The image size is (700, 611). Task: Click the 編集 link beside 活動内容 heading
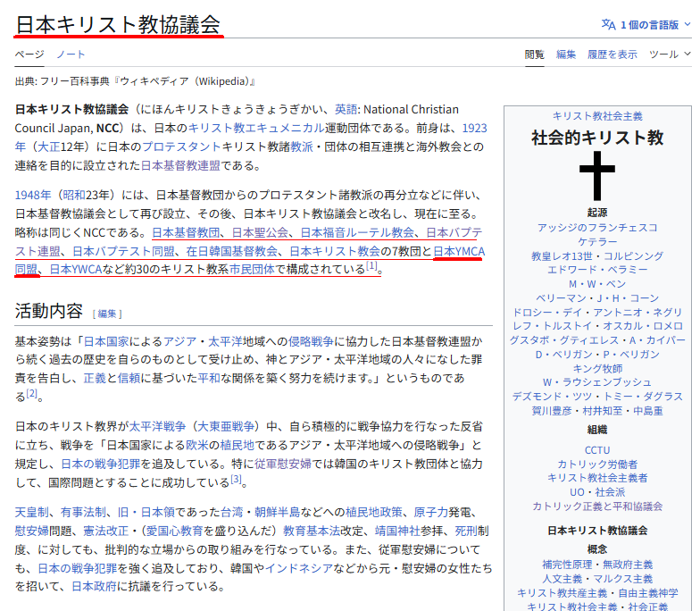[x=107, y=314]
